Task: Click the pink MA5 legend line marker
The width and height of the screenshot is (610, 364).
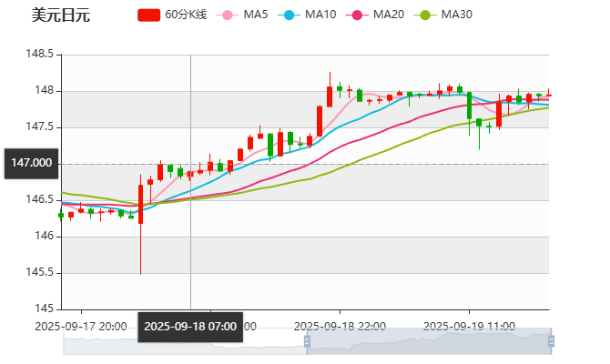Action: [x=227, y=15]
